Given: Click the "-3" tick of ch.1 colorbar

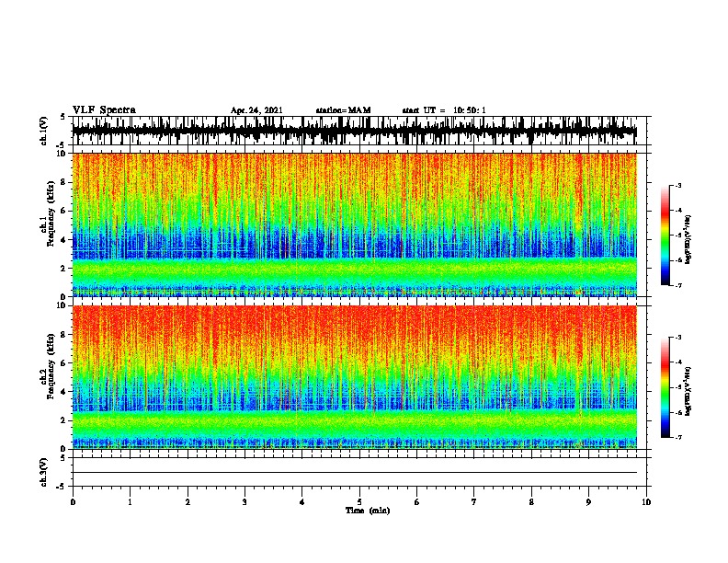Looking at the screenshot, I should (678, 186).
